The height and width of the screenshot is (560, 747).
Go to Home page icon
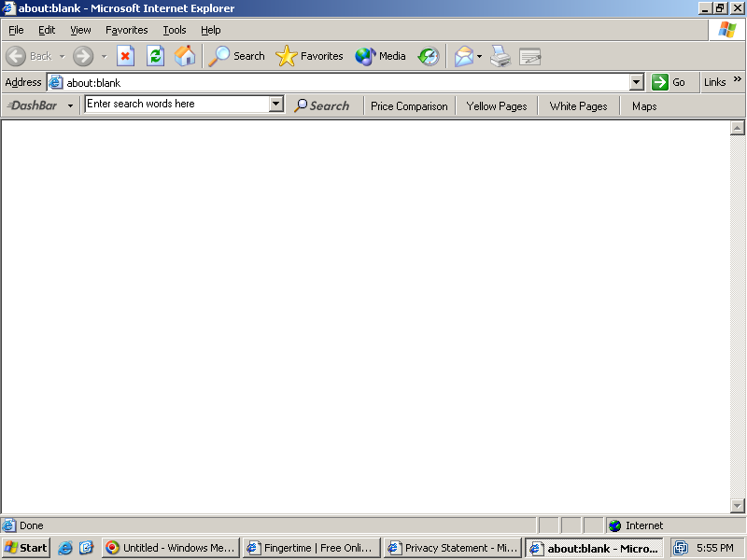pyautogui.click(x=185, y=56)
